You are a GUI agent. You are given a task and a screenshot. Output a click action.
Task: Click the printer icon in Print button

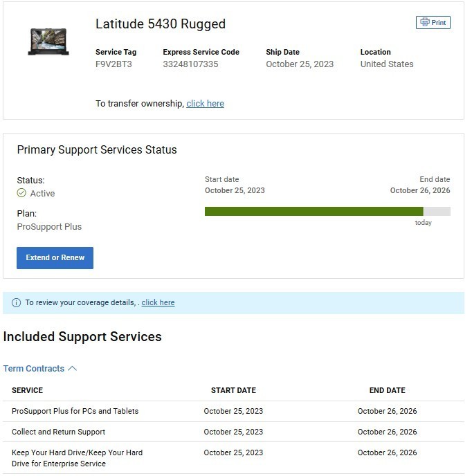pos(425,22)
